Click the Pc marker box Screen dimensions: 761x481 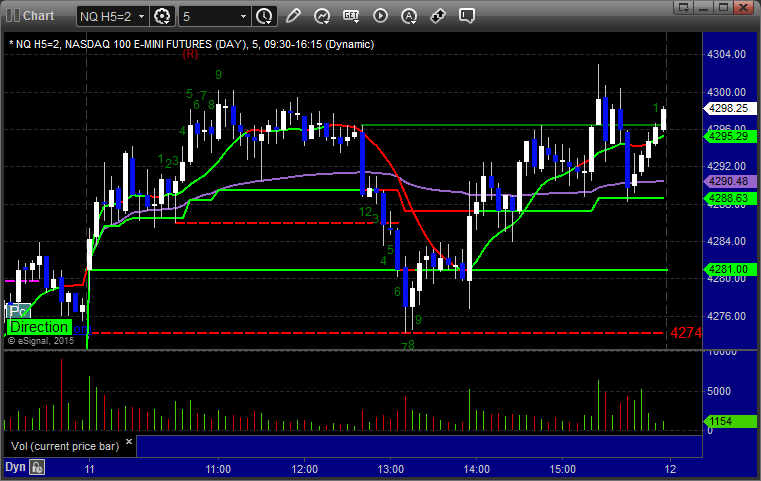(18, 311)
